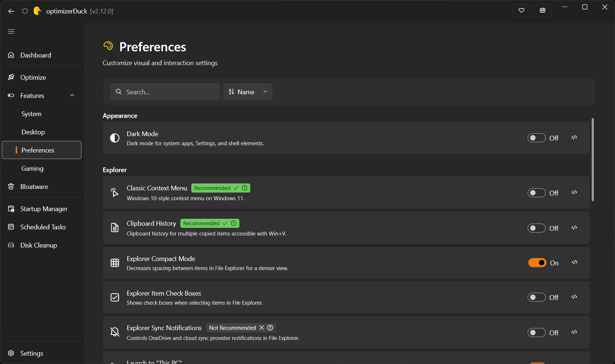Click the Not Recommended badge
615x364 pixels.
coord(241,328)
